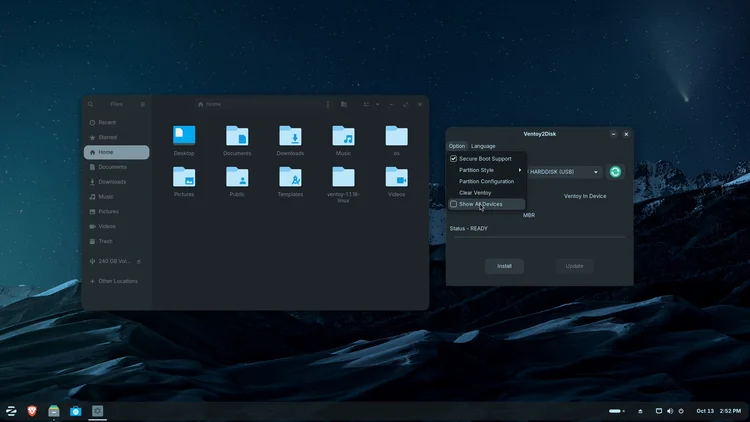Viewport: 750px width, 422px height.
Task: Click the volume icon in system tray
Action: pos(670,411)
